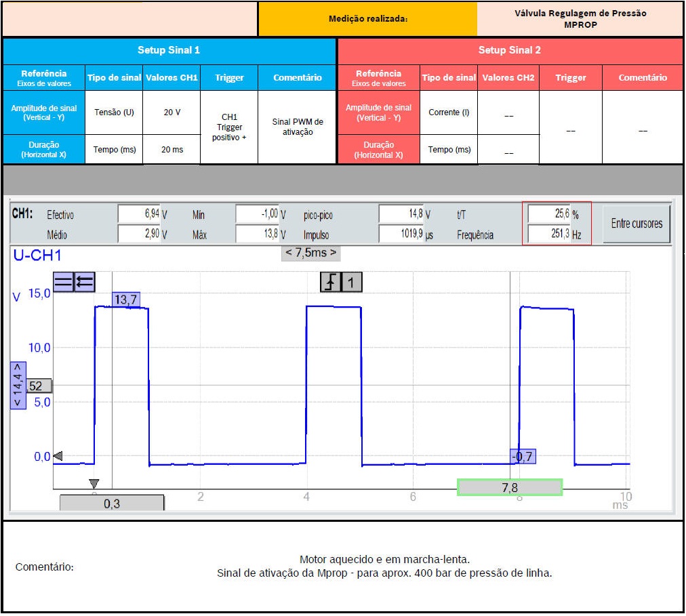Click the Frequência value field 251,3
Screen dimensions: 686x616
tap(549, 234)
